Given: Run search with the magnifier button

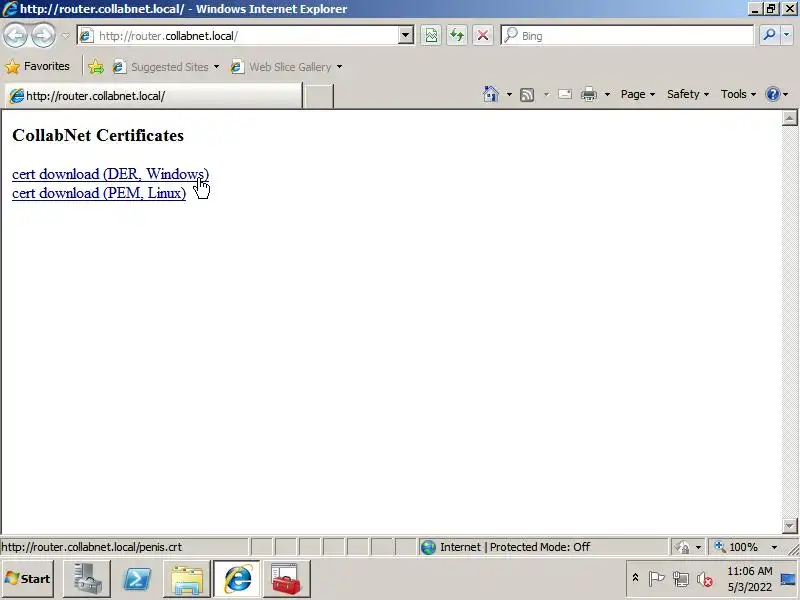Looking at the screenshot, I should 769,35.
